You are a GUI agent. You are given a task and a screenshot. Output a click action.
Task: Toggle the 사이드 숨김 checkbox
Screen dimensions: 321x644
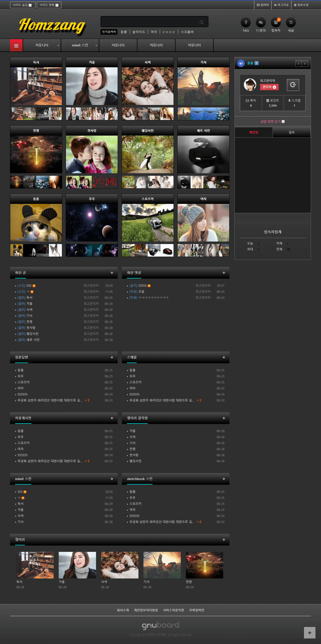[30, 5]
